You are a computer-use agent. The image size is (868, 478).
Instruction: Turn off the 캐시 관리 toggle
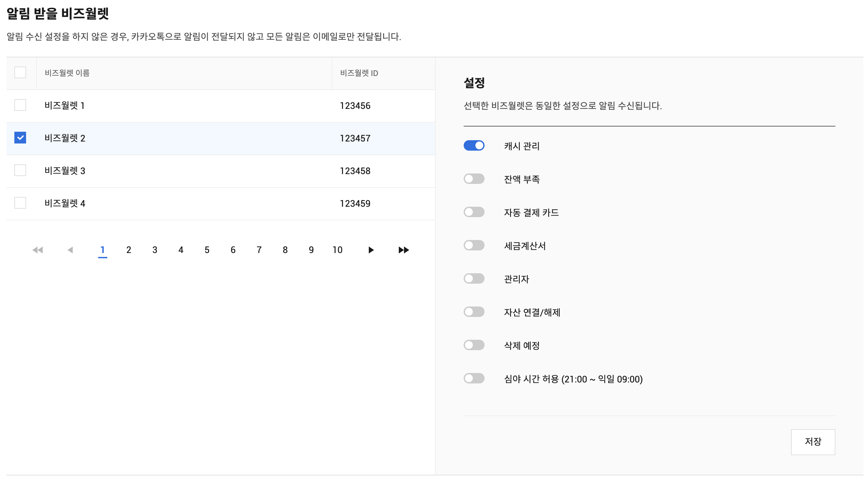(x=474, y=145)
